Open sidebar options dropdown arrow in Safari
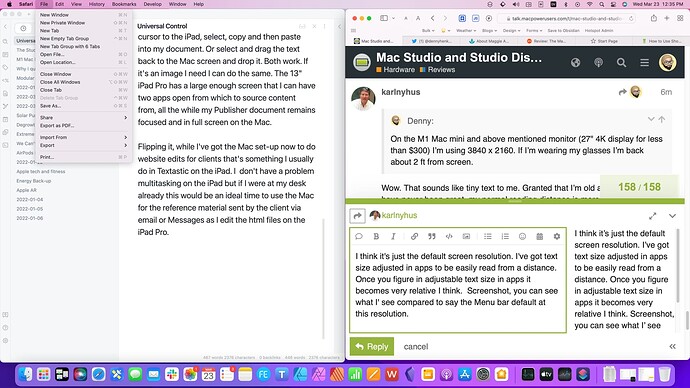This screenshot has width=690, height=388. 393,18
